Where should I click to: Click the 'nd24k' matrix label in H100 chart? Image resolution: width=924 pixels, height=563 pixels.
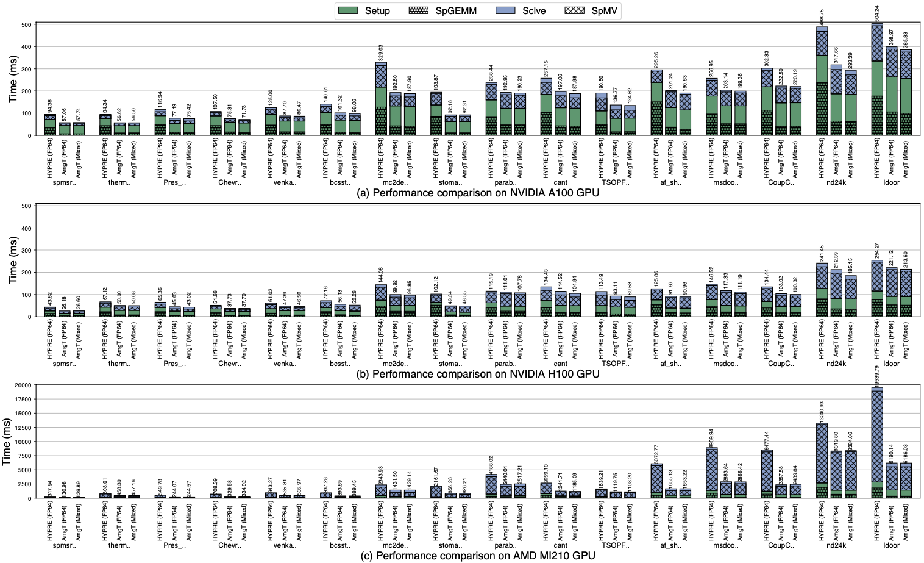[834, 364]
